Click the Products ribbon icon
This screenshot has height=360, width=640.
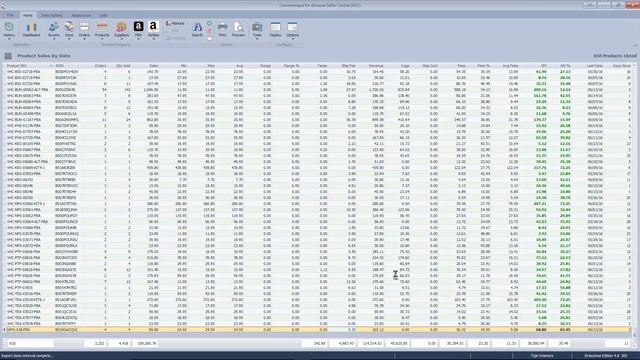pyautogui.click(x=102, y=30)
